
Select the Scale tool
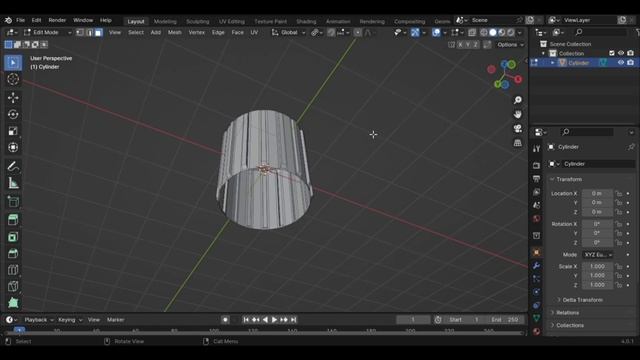[x=13, y=131]
